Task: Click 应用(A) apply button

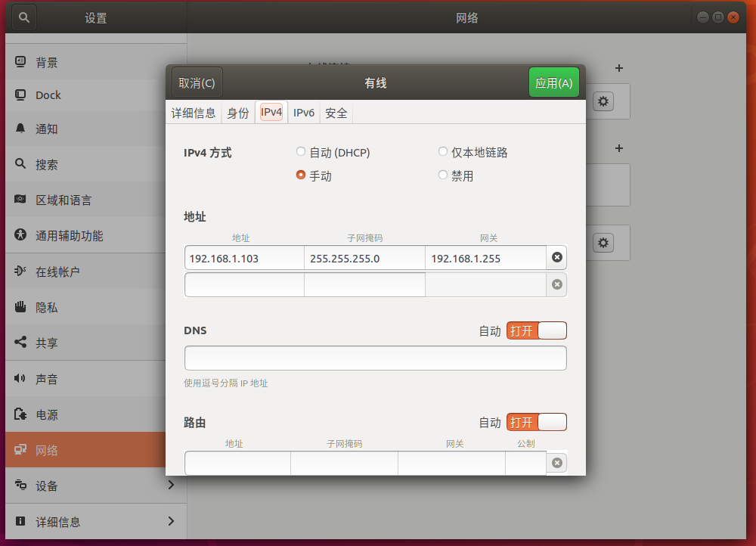Action: pyautogui.click(x=554, y=82)
